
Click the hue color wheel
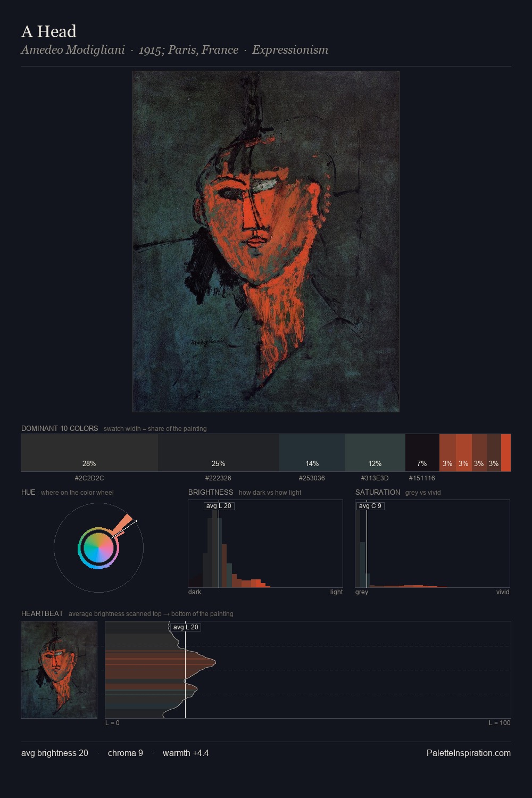click(x=98, y=548)
